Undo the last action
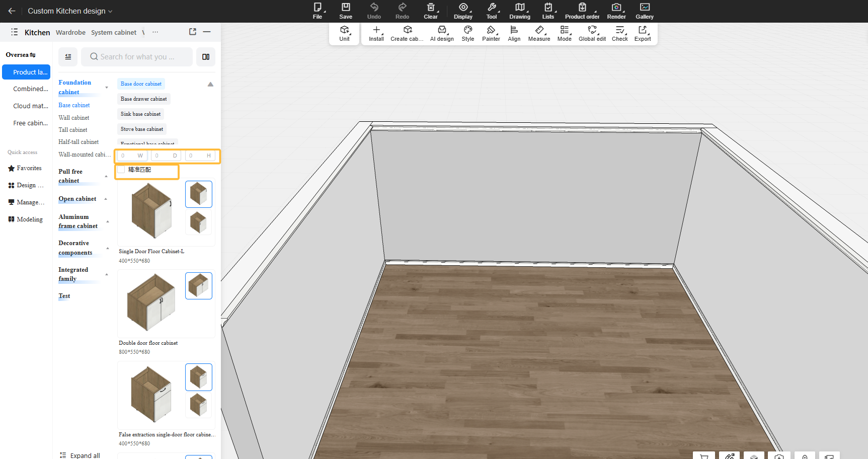 pos(374,11)
